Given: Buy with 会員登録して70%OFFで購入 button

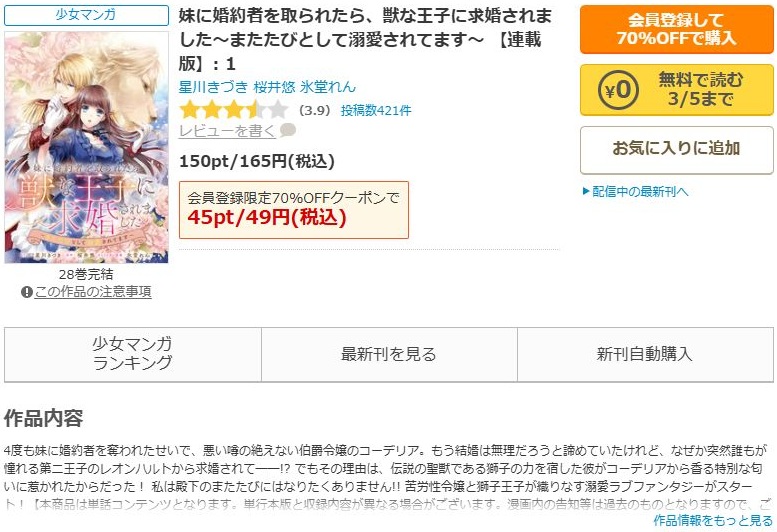Looking at the screenshot, I should (676, 29).
